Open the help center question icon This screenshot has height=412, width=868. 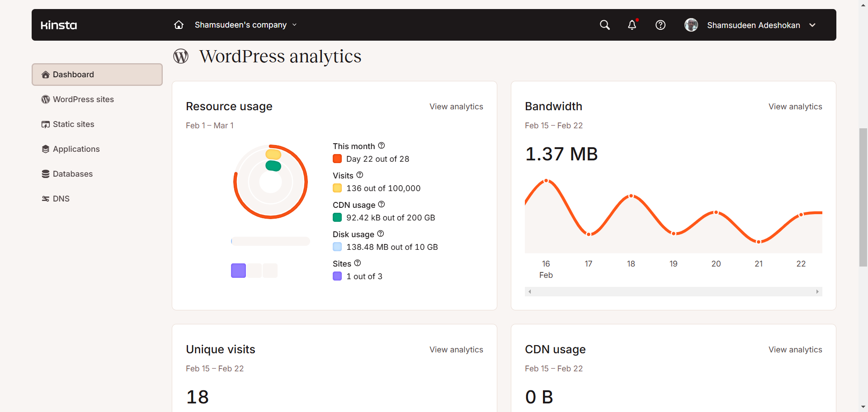click(x=660, y=25)
